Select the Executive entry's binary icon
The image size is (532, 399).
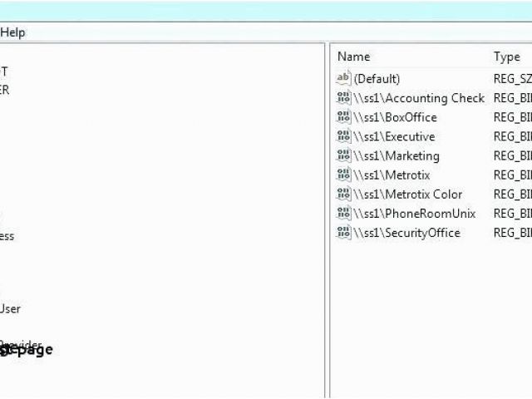pos(343,136)
